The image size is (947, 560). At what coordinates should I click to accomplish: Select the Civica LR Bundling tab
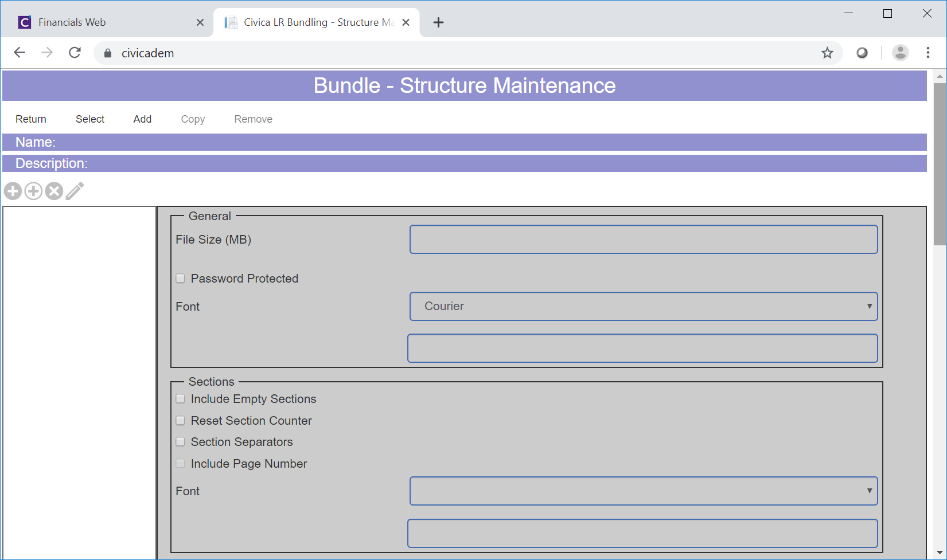(x=317, y=22)
